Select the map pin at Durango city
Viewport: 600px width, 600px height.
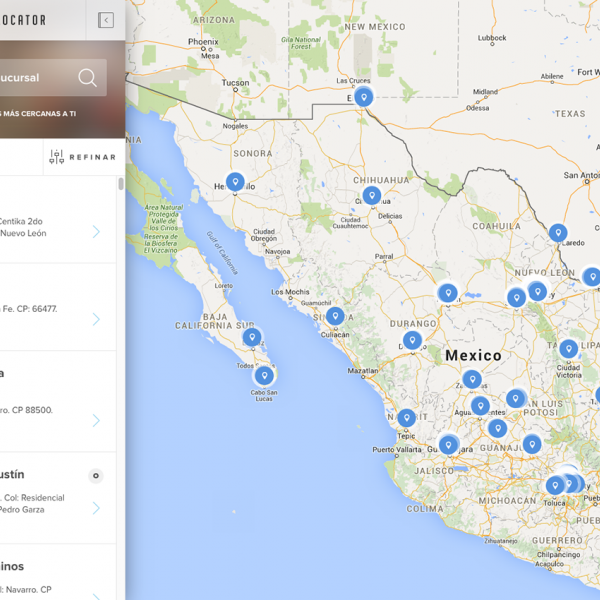coord(412,340)
